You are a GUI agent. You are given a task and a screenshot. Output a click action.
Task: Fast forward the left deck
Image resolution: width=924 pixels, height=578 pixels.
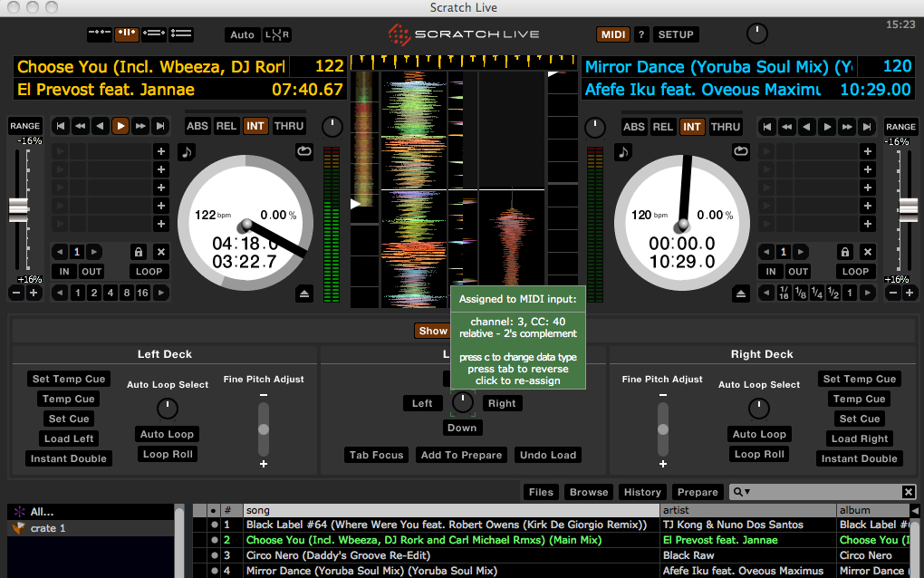click(x=140, y=126)
